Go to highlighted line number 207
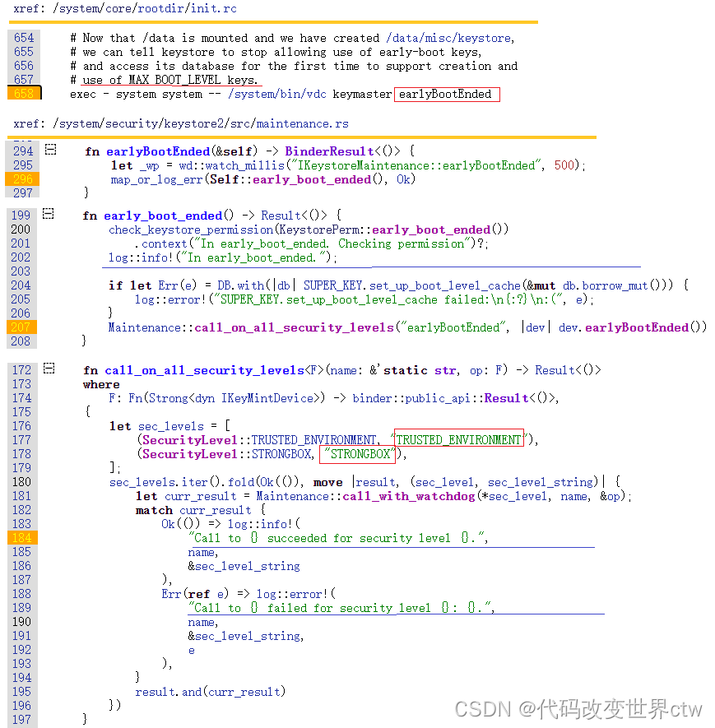Image resolution: width=715 pixels, height=728 pixels. [21, 327]
